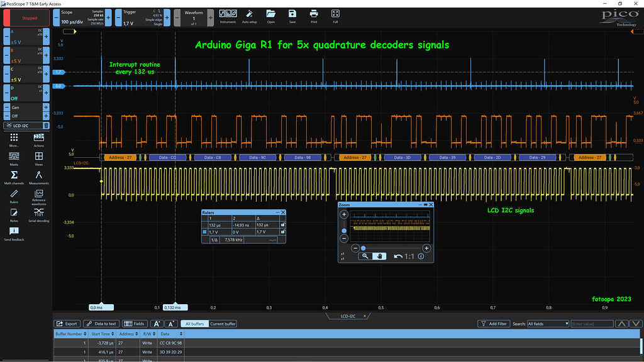The height and width of the screenshot is (362, 644).
Task: Open the Views layout tool
Action: tap(38, 159)
